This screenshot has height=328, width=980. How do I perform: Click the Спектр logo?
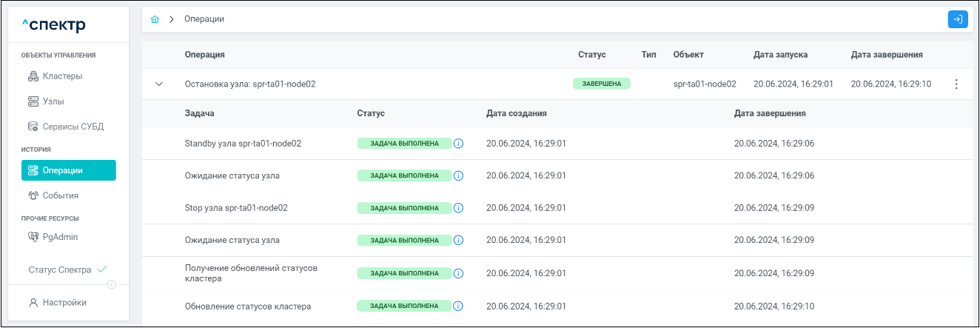(x=54, y=26)
